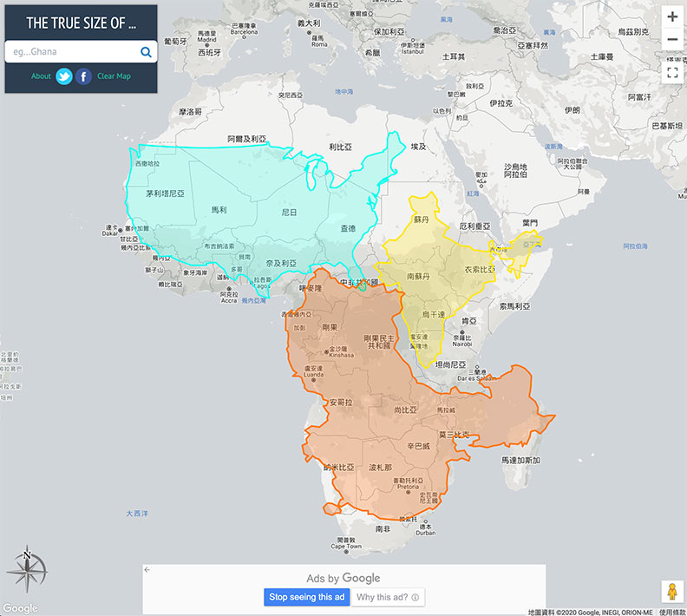Select the cyan United States overlay
This screenshot has width=687, height=616.
point(243,208)
